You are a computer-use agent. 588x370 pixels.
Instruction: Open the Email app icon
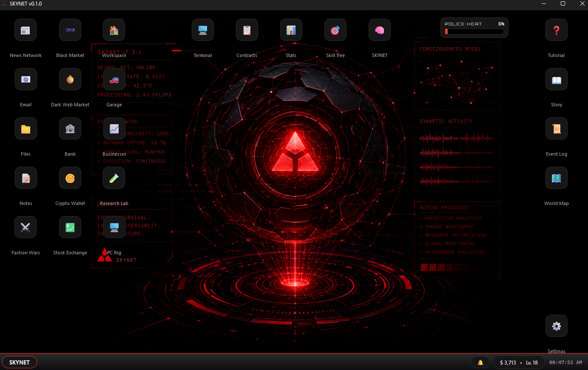(x=26, y=80)
